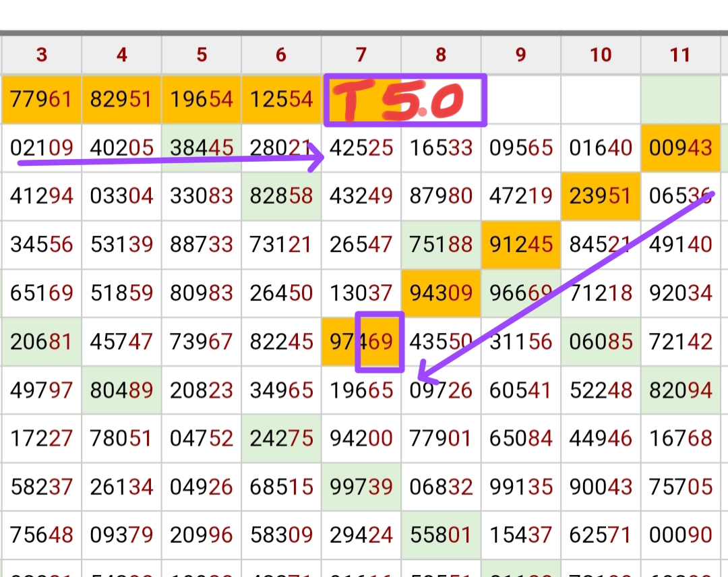Select the green cell 24275
The height and width of the screenshot is (577, 728).
(x=281, y=438)
